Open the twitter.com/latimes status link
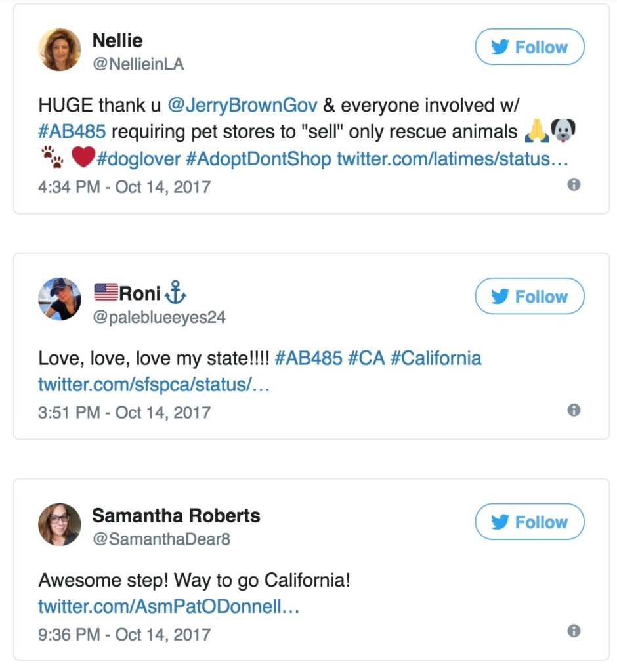This screenshot has width=617, height=672. pos(452,159)
